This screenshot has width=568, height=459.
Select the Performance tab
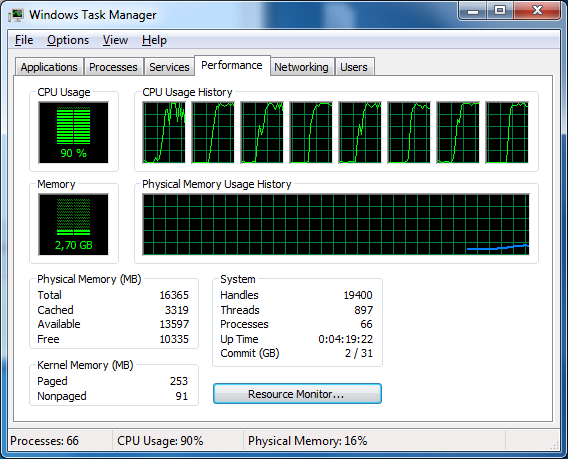coord(232,65)
